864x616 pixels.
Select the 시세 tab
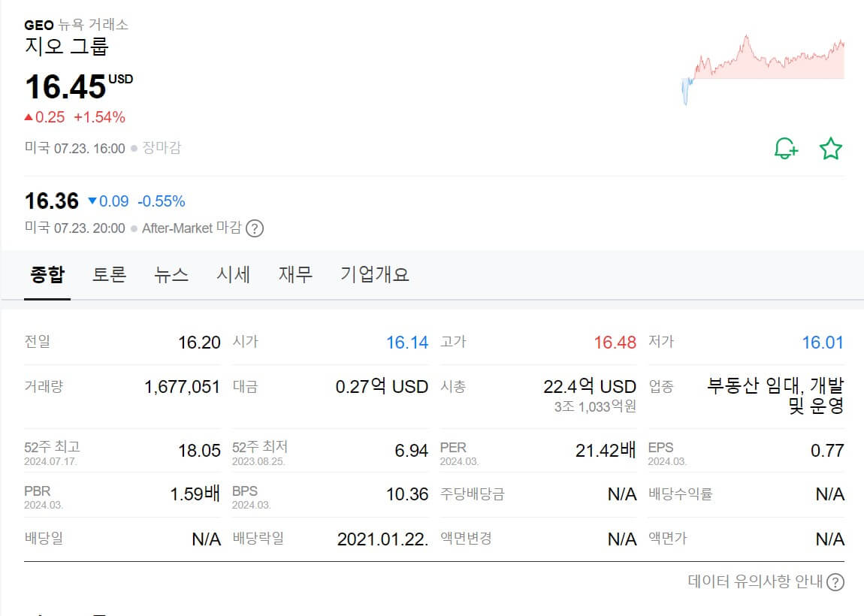234,274
